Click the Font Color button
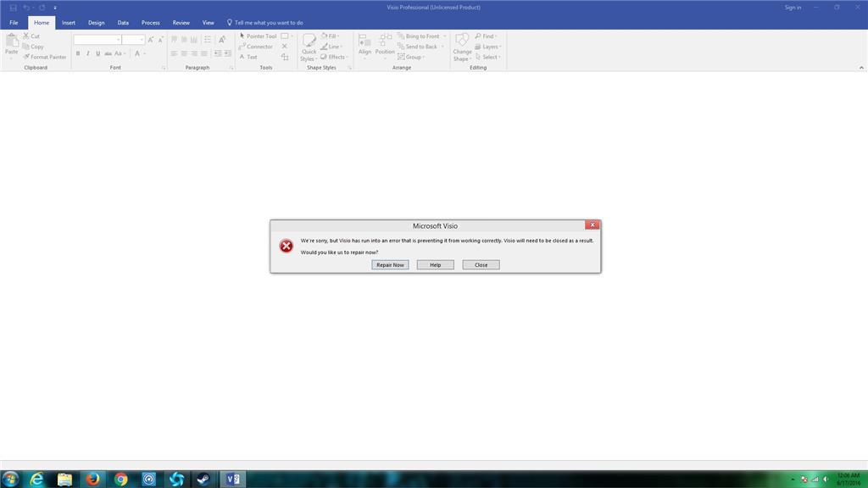The width and height of the screenshot is (868, 488). click(137, 53)
